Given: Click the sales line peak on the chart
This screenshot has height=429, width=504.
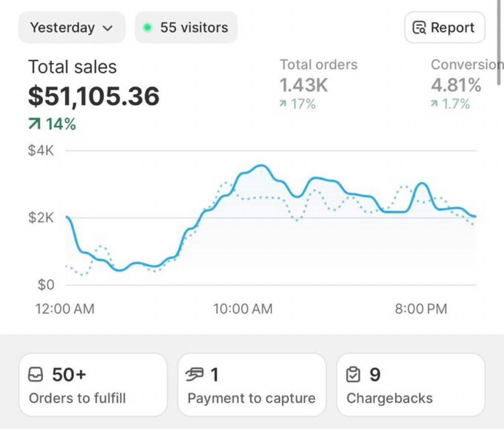Looking at the screenshot, I should point(262,166).
